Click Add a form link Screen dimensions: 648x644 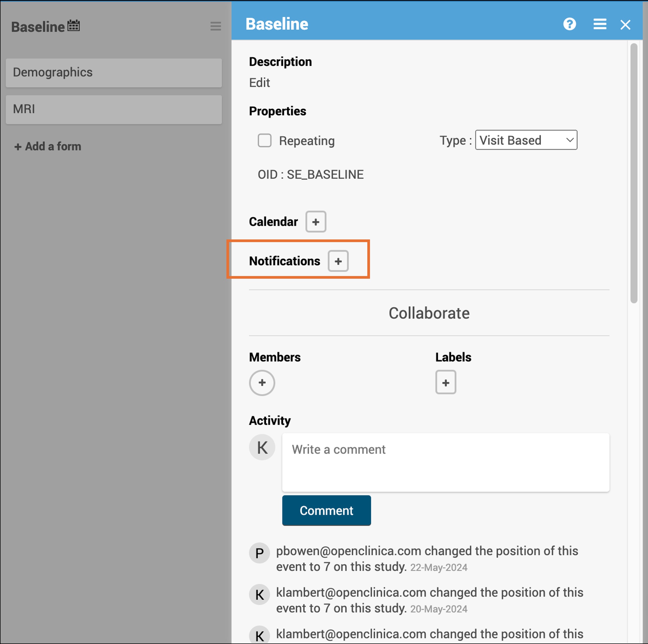coord(48,146)
